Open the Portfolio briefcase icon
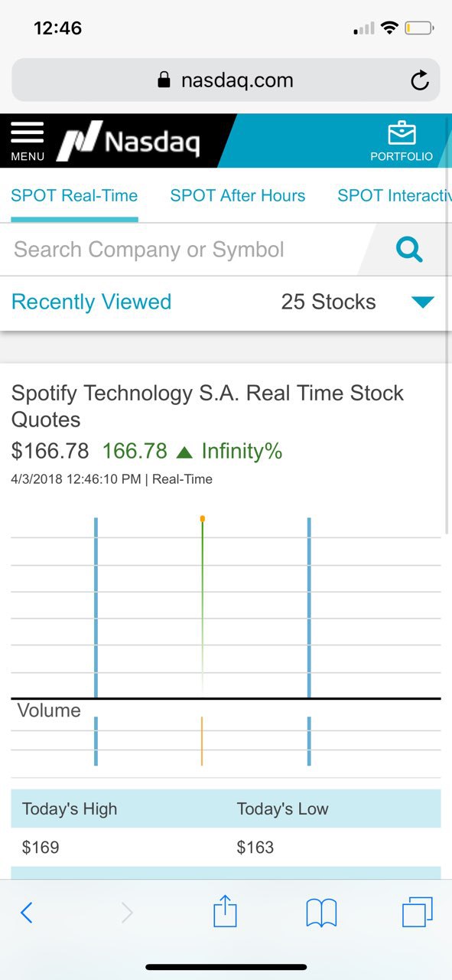This screenshot has height=980, width=452. pos(402,141)
